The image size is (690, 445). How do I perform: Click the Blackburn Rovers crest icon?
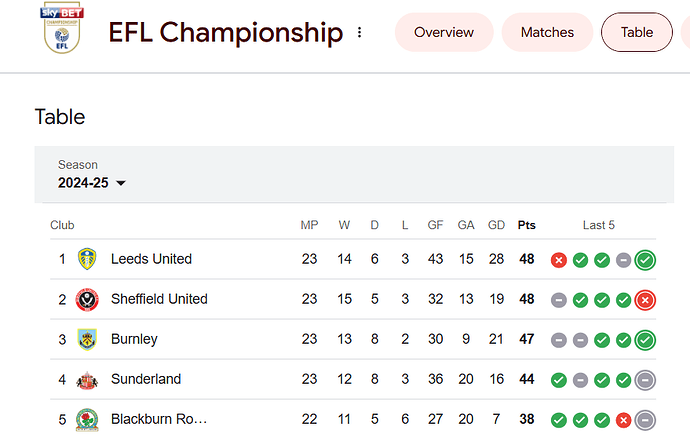click(87, 420)
